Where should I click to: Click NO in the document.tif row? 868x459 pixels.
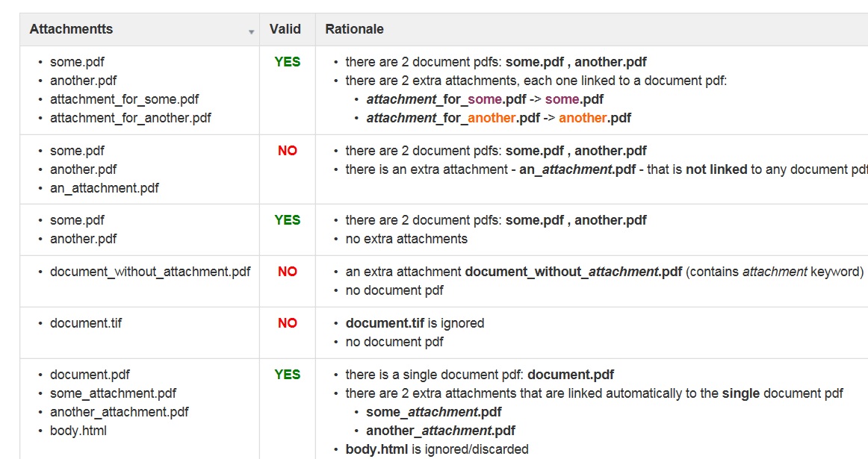coord(288,323)
